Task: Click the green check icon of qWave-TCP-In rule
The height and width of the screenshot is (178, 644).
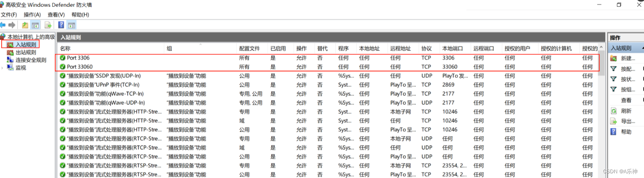Action: [x=62, y=94]
